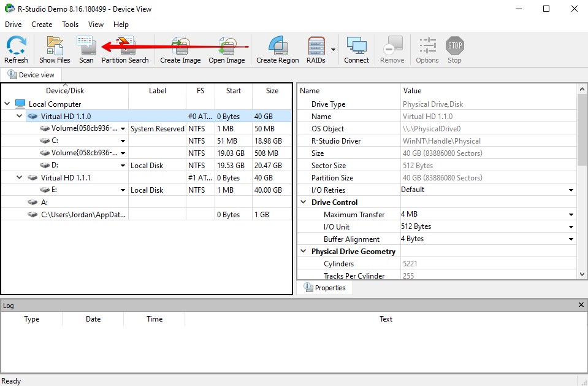Collapse the Virtual HD 1.1.1 node
Viewport: 588px width, 386px height.
coord(20,177)
